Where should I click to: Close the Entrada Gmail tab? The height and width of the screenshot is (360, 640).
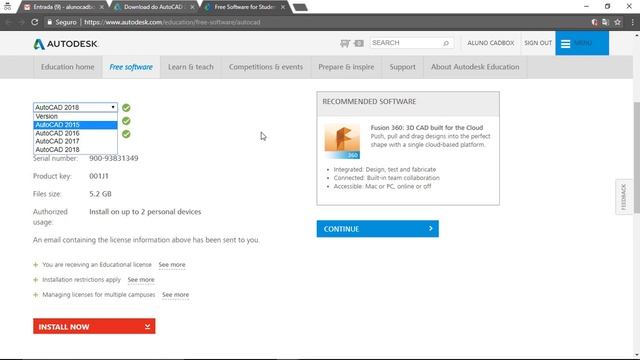(101, 7)
